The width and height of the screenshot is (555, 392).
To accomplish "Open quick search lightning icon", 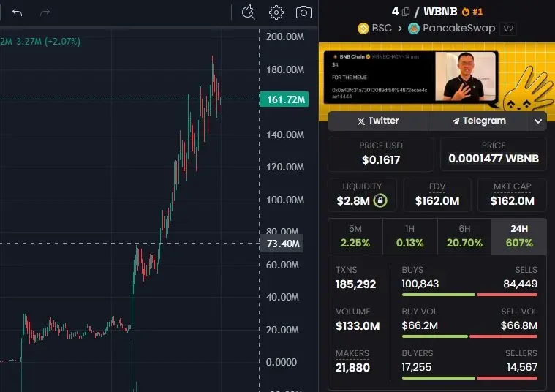I will tap(248, 12).
